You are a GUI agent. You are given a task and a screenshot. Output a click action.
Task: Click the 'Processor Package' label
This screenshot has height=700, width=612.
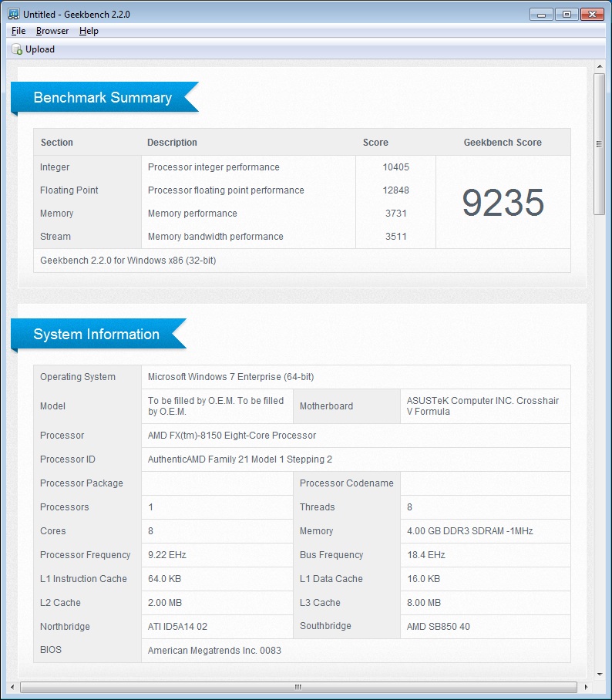(82, 483)
